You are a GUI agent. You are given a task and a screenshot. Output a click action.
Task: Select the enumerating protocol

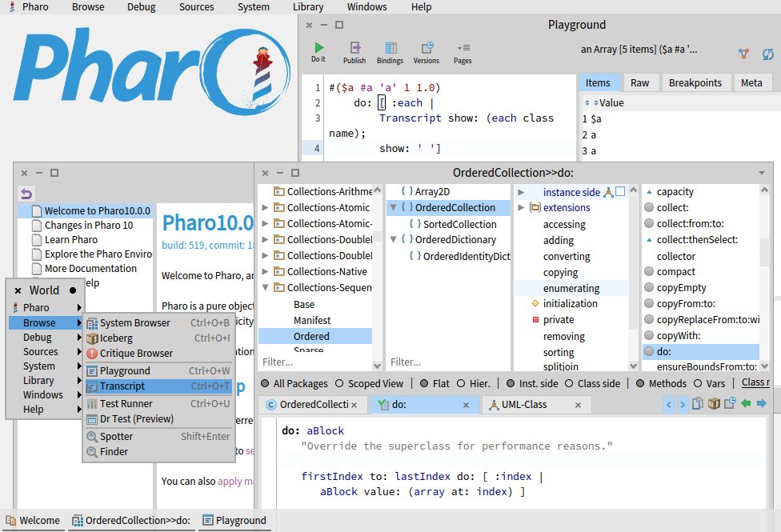pos(571,289)
